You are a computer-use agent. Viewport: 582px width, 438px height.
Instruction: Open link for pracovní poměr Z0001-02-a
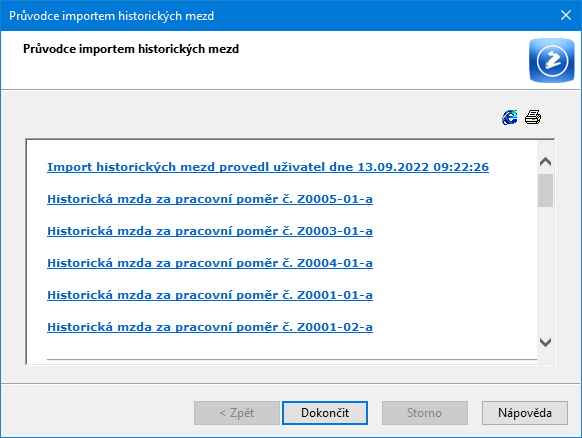(210, 327)
